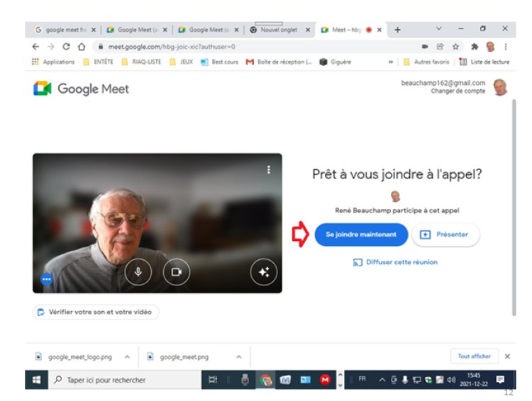Open Best cours bookmark

tap(219, 62)
